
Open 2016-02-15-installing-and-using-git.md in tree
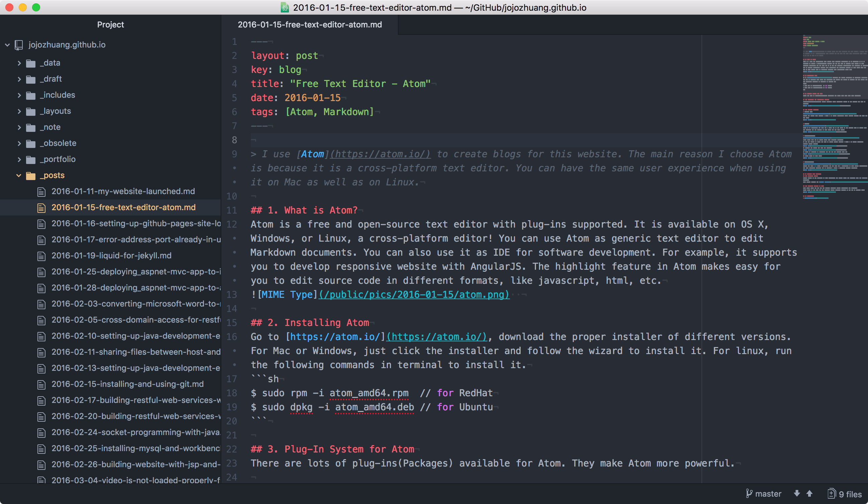pyautogui.click(x=127, y=384)
